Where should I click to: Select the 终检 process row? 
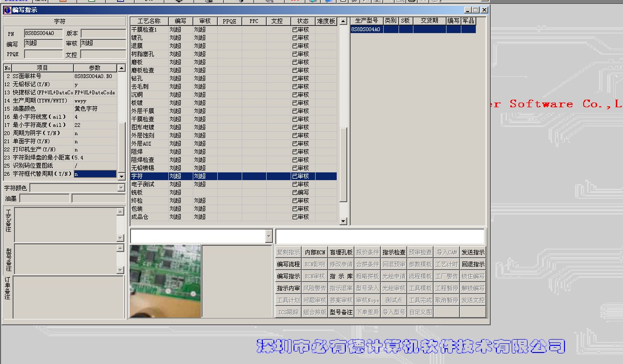pyautogui.click(x=234, y=201)
